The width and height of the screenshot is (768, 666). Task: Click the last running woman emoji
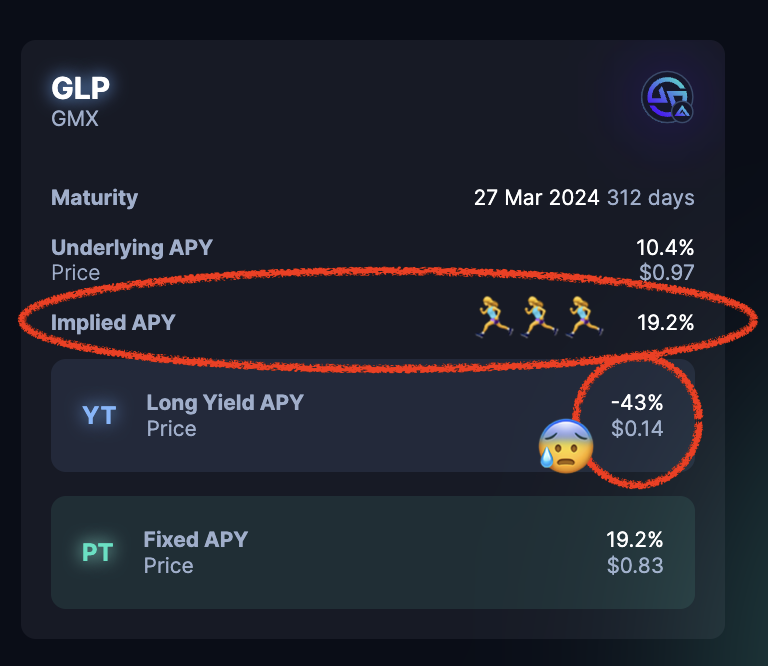pyautogui.click(x=584, y=317)
